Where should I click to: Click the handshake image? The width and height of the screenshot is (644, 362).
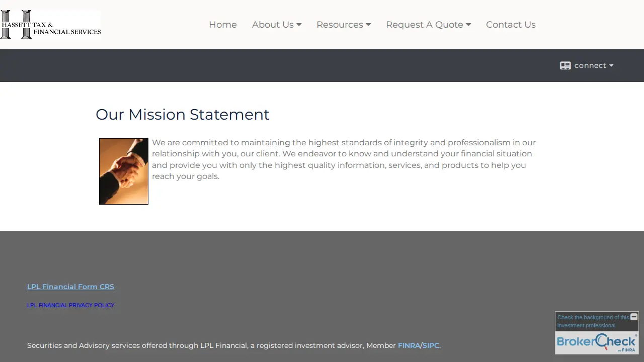tap(124, 171)
